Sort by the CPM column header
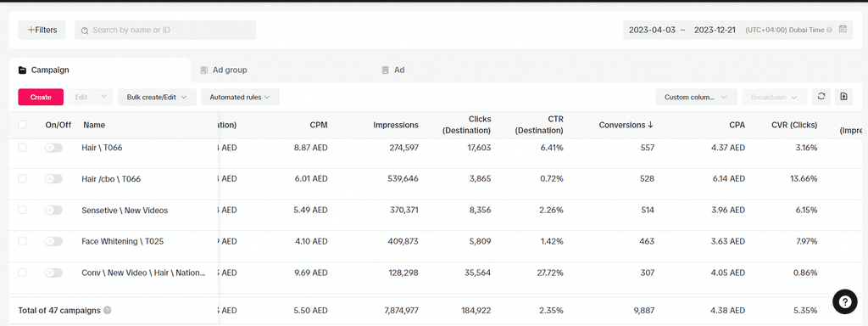 point(319,126)
